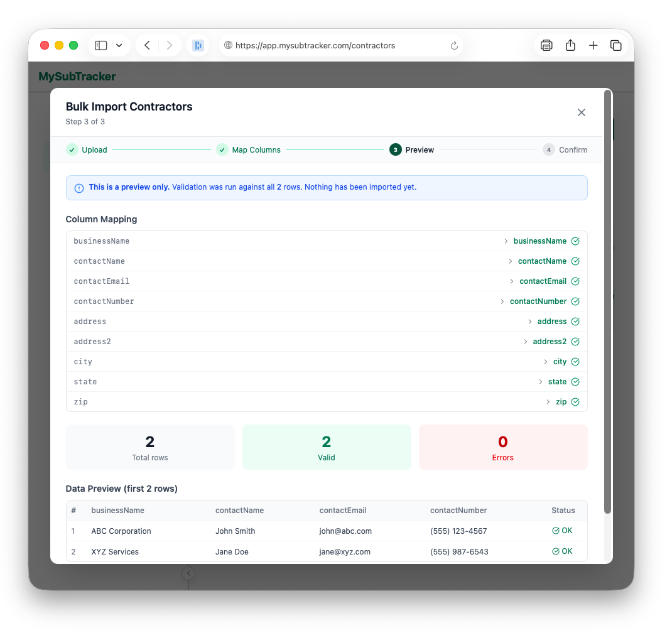Click the contactNumber mapping chevron
The height and width of the screenshot is (633, 672).
point(502,301)
